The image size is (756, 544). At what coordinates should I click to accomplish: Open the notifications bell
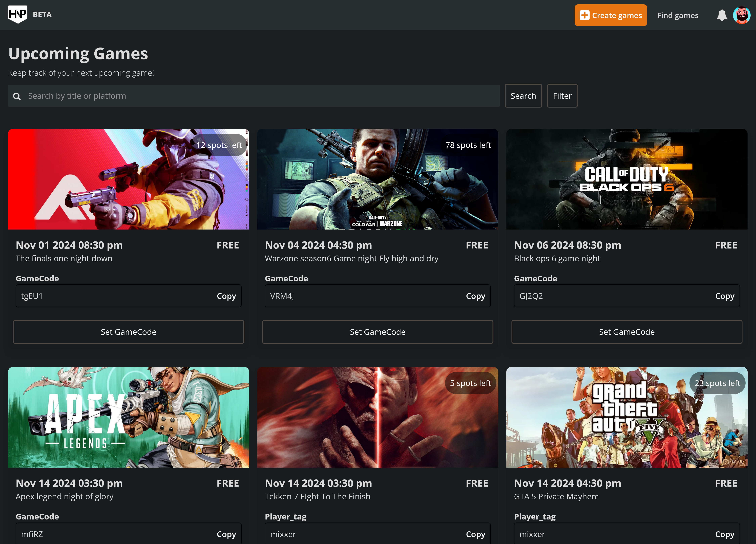tap(722, 15)
